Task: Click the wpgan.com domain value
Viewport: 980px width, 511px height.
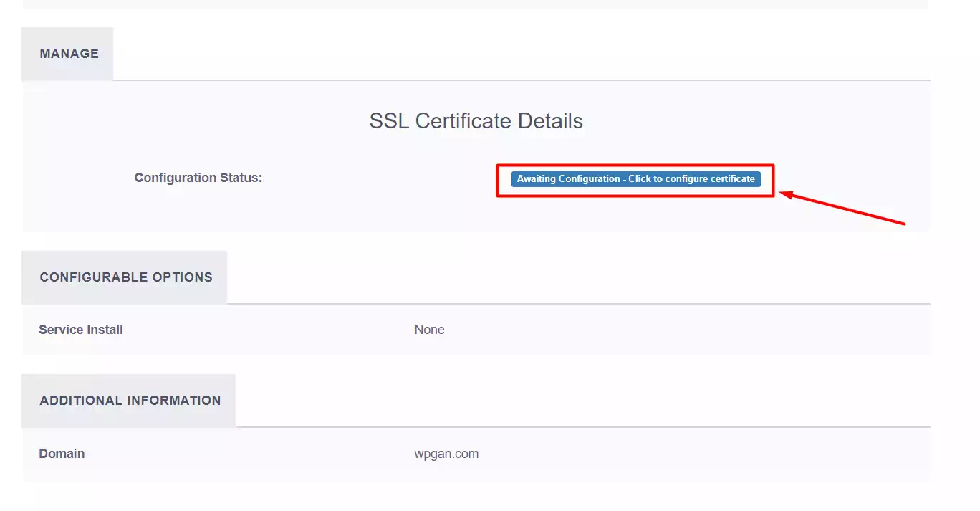Action: tap(446, 454)
